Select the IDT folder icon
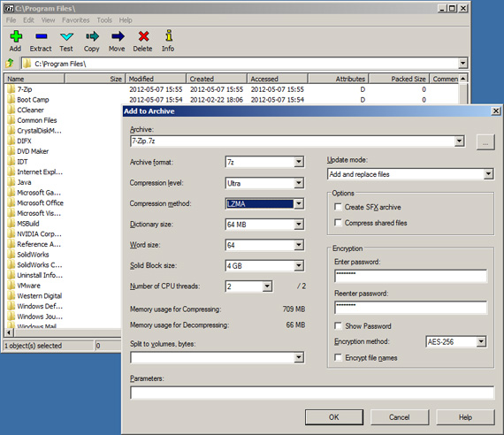 11,162
